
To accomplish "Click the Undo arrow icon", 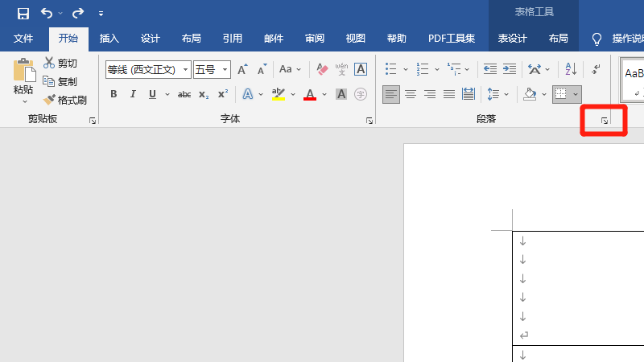I will (x=47, y=13).
